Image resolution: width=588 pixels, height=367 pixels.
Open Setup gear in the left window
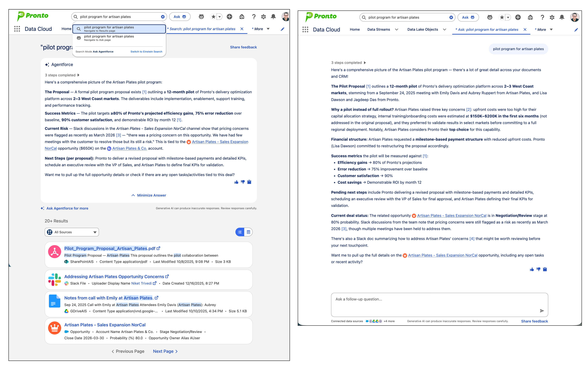(x=263, y=17)
